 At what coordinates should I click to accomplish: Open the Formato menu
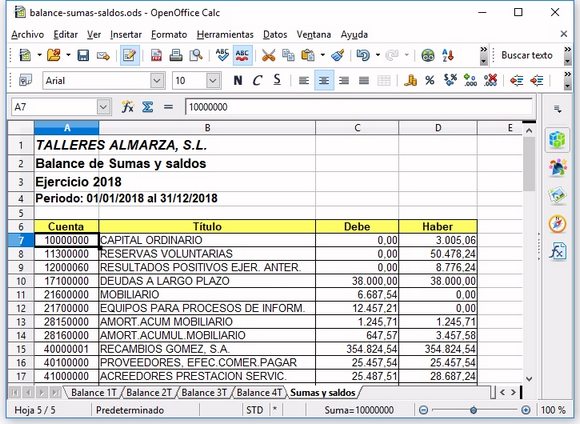point(169,34)
